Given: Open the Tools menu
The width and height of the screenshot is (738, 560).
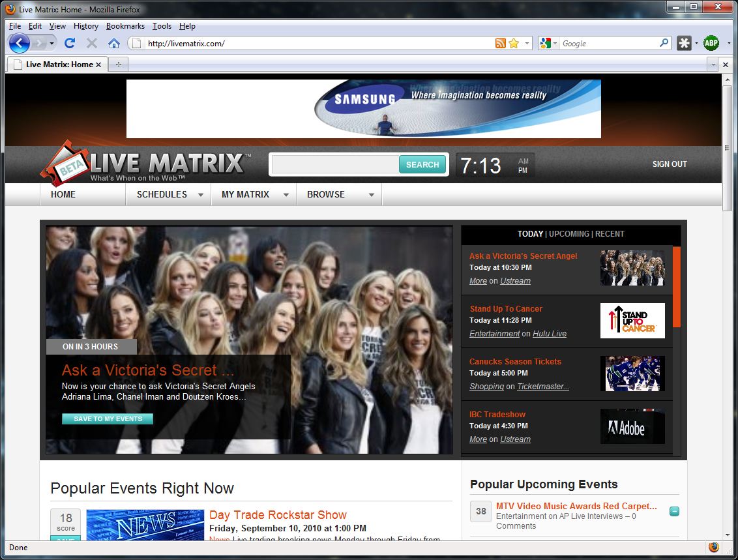Looking at the screenshot, I should click(x=162, y=26).
